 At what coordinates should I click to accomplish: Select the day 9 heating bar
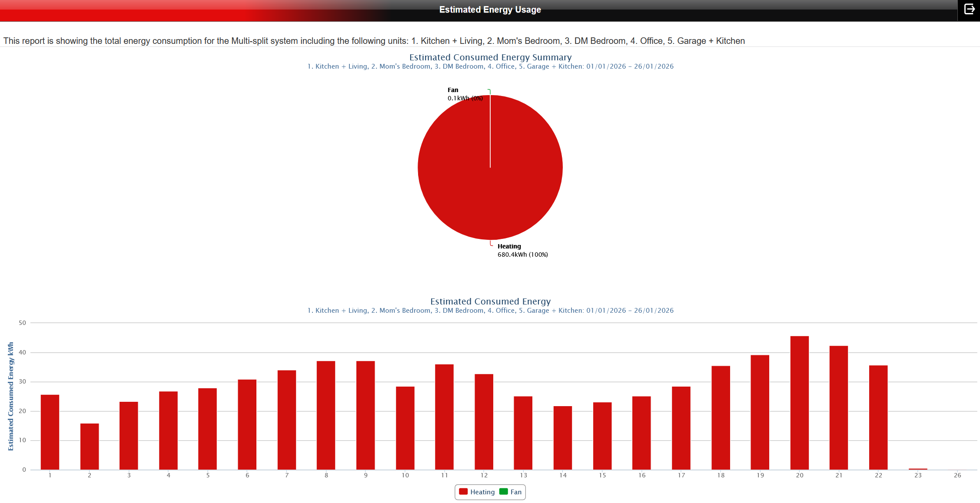(365, 415)
